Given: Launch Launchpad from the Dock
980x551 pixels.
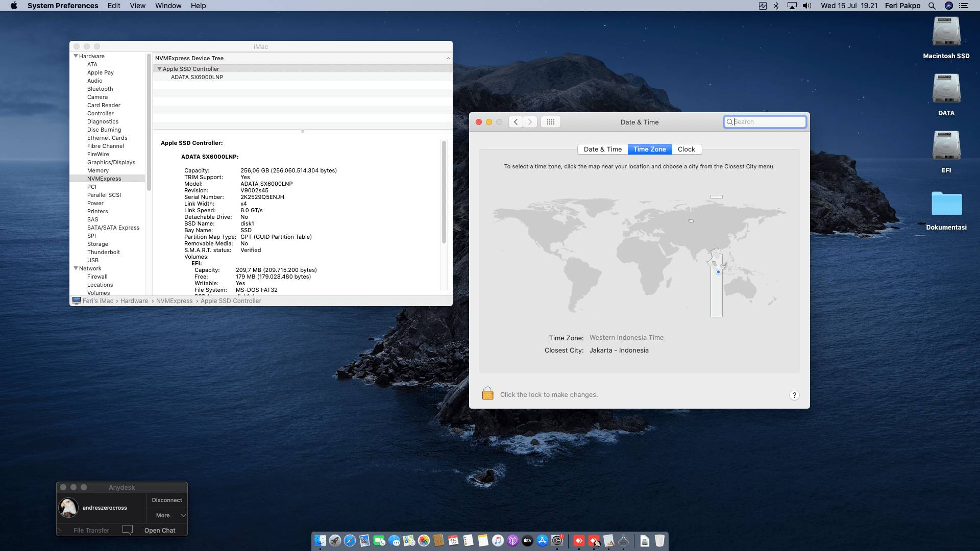Looking at the screenshot, I should tap(335, 541).
